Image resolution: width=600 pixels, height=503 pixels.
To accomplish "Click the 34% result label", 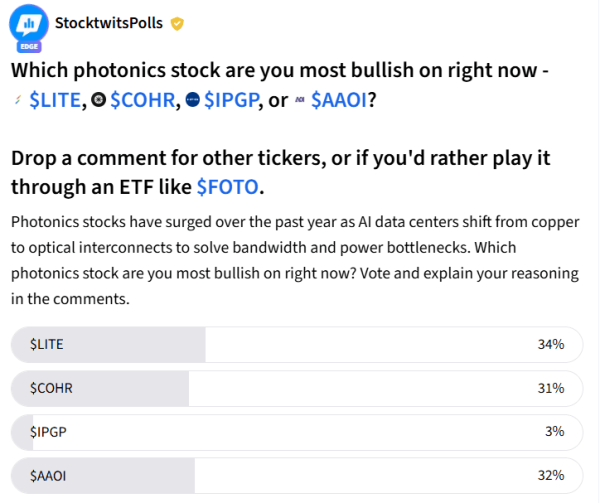I will [551, 344].
